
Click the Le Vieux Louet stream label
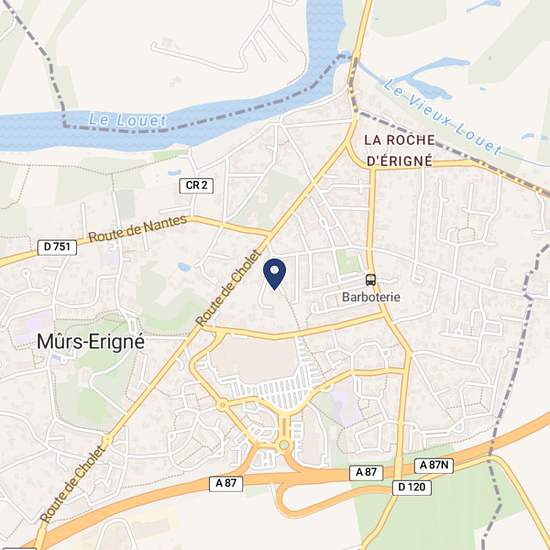[442, 117]
